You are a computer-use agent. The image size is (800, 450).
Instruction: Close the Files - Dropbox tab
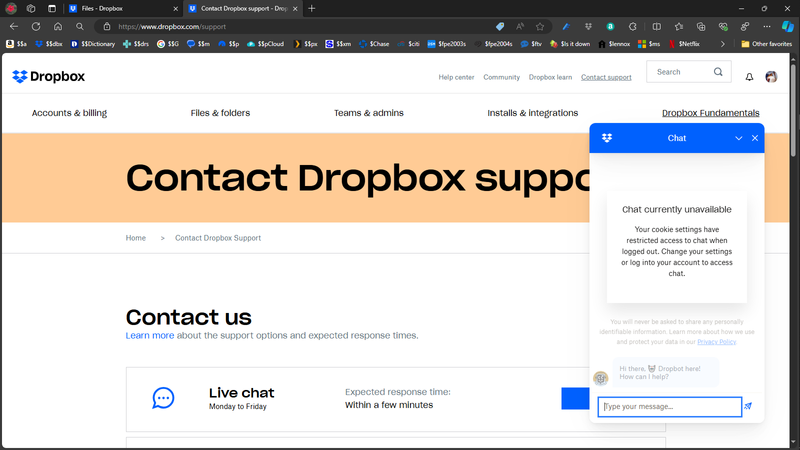coord(176,9)
